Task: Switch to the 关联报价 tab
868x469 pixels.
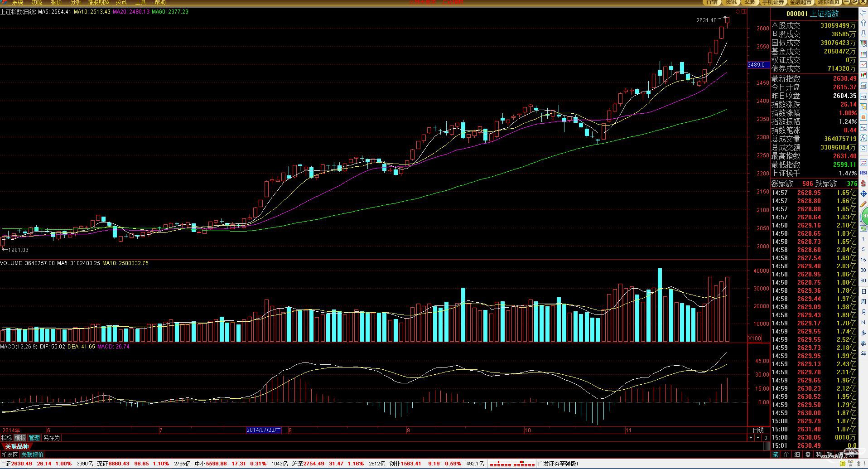Action: [x=33, y=454]
